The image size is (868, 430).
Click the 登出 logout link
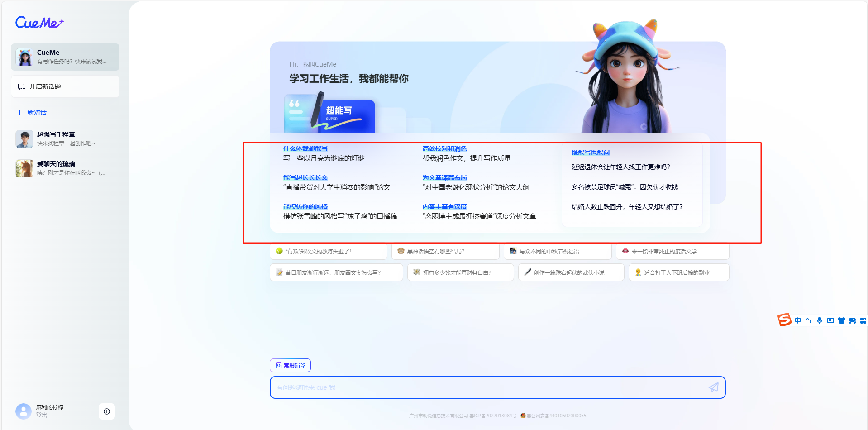tap(42, 415)
